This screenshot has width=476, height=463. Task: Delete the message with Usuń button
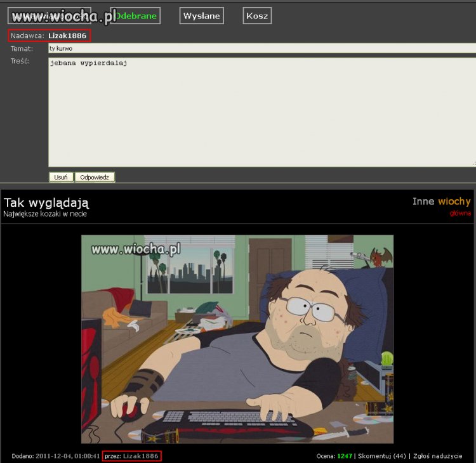pos(61,177)
